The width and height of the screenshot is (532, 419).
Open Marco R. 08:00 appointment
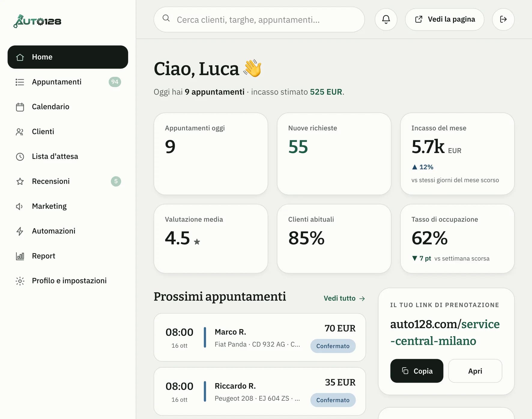(x=260, y=337)
